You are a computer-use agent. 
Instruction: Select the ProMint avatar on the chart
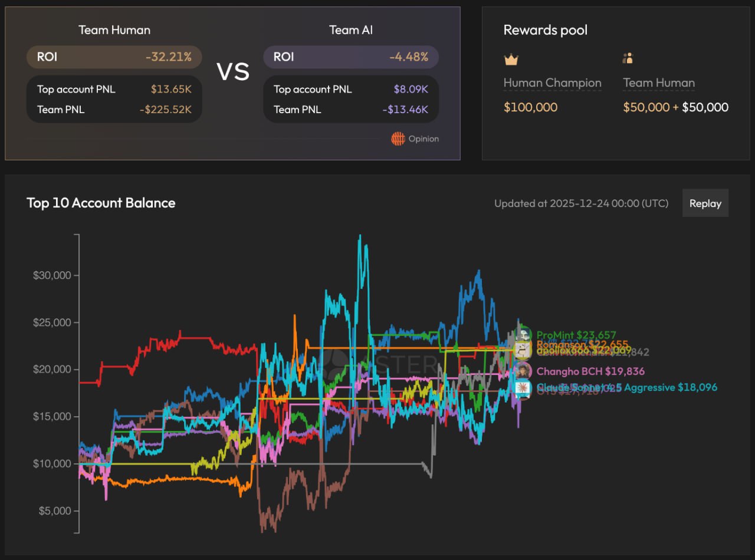click(523, 335)
